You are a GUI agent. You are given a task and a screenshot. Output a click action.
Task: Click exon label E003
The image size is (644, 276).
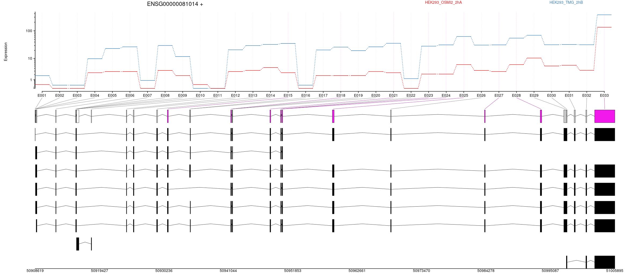click(77, 95)
